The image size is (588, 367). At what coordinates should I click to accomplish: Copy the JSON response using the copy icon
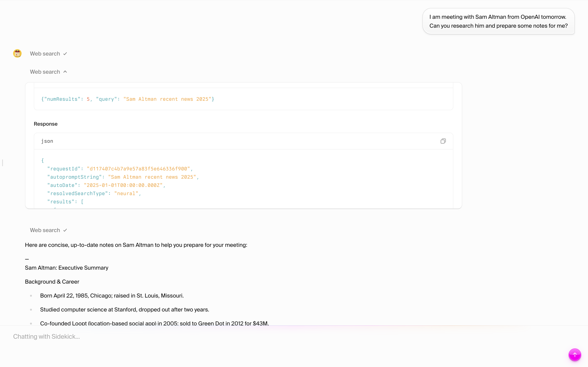pyautogui.click(x=443, y=141)
